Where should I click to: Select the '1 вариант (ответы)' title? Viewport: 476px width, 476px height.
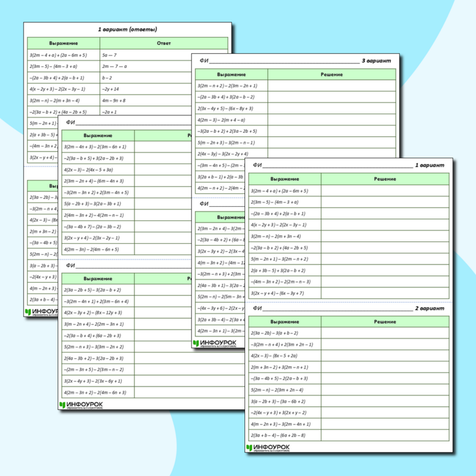127,29
